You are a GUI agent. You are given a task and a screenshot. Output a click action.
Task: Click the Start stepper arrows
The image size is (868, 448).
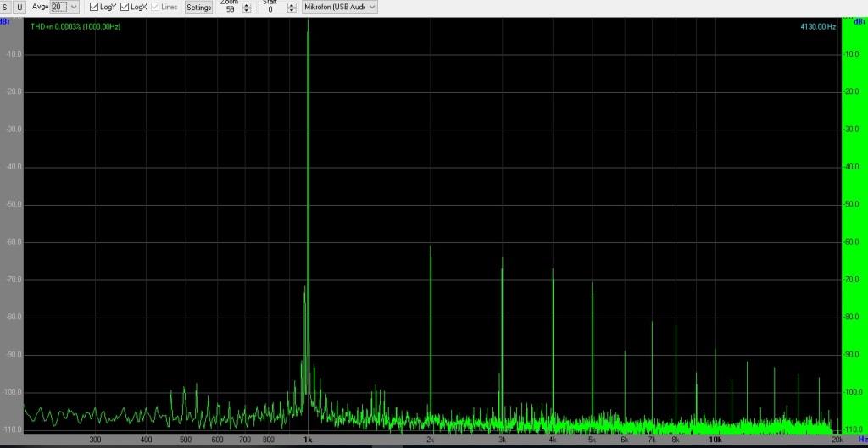coord(292,8)
